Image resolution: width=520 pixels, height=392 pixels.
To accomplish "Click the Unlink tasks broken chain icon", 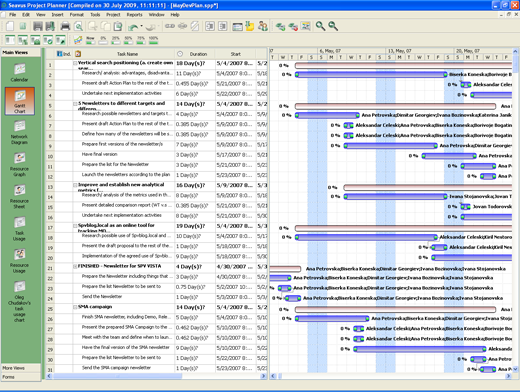I will (182, 26).
